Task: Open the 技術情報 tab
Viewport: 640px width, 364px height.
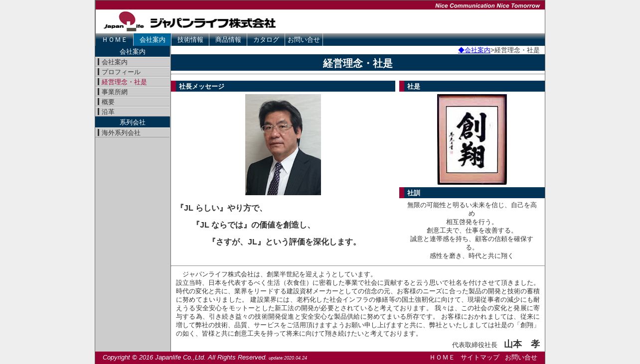Action: (190, 40)
